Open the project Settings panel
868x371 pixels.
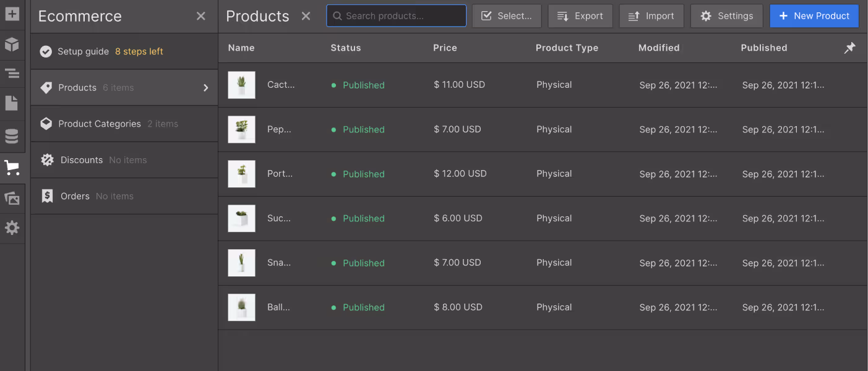click(x=12, y=228)
